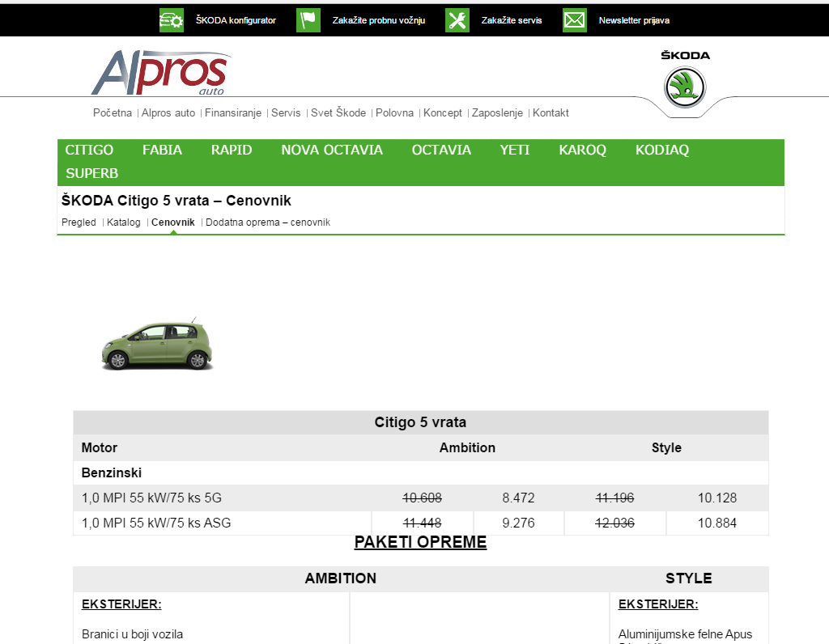The image size is (829, 644).
Task: Select KAROQ model in green bar
Action: click(583, 150)
